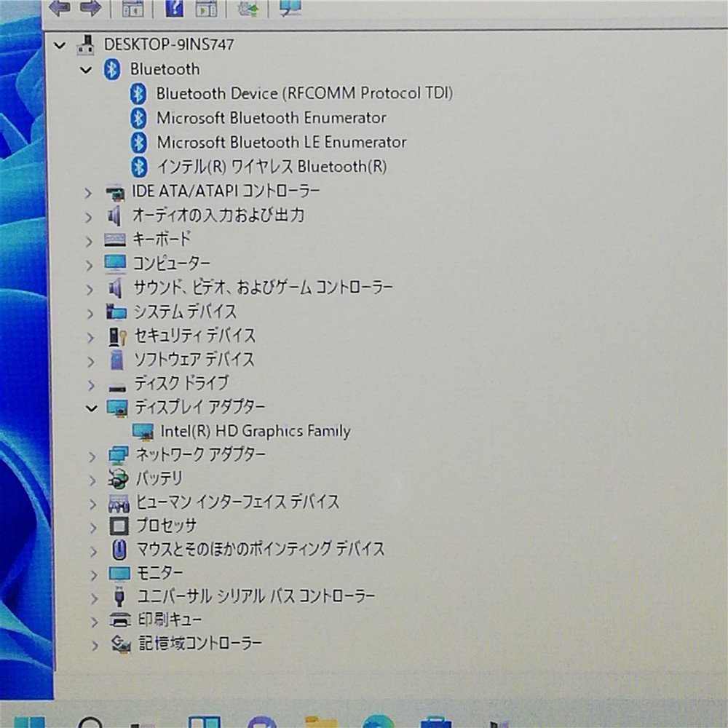Expand ネットワーク アダプター
Viewport: 728px width, 728px height.
pyautogui.click(x=92, y=457)
